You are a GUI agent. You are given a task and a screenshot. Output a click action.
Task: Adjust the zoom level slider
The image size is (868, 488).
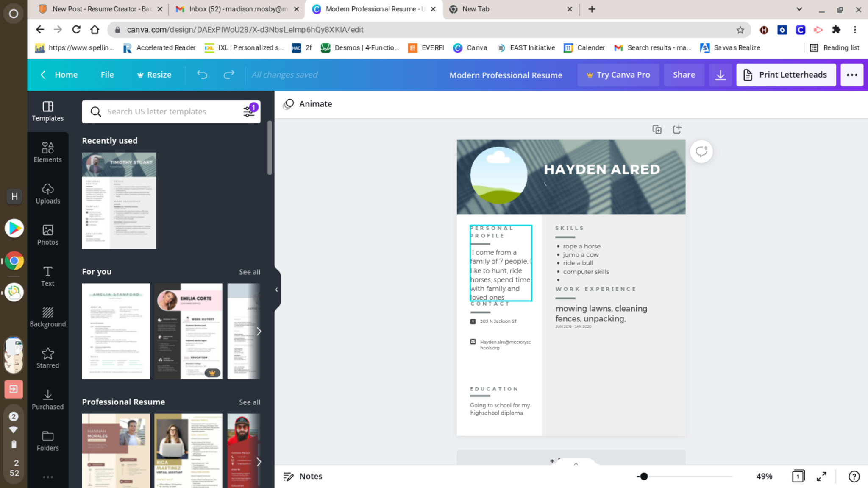(x=644, y=476)
